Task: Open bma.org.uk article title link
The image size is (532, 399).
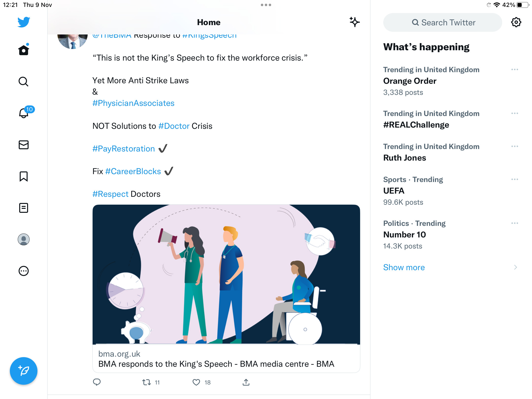Action: pos(216,364)
